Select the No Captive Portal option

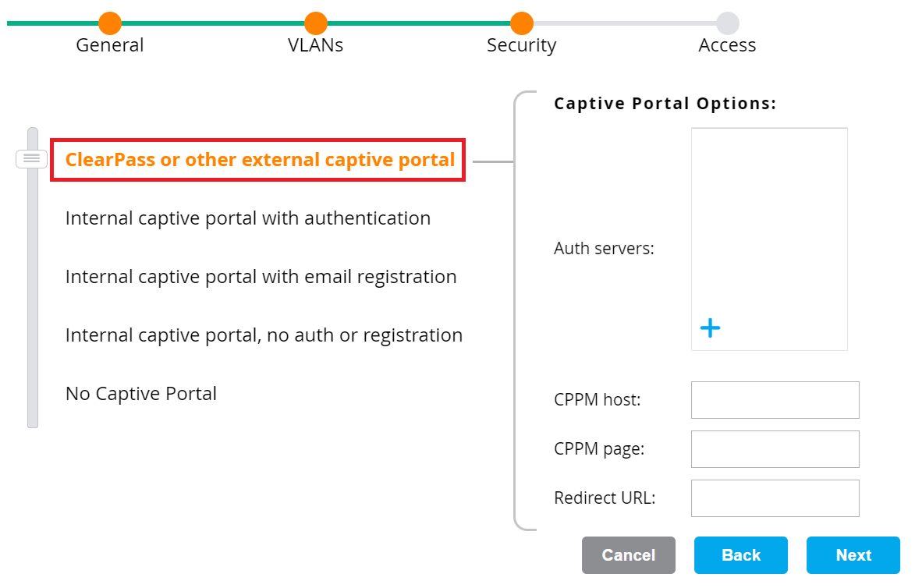pos(141,394)
